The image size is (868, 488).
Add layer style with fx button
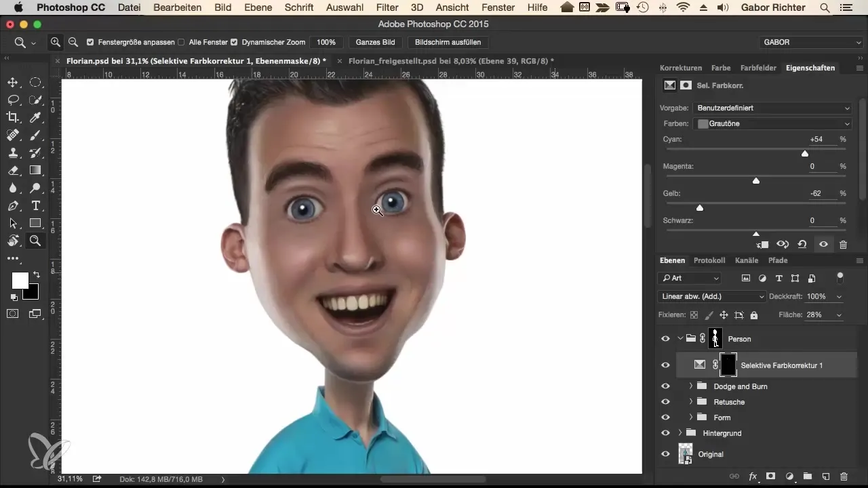(753, 476)
